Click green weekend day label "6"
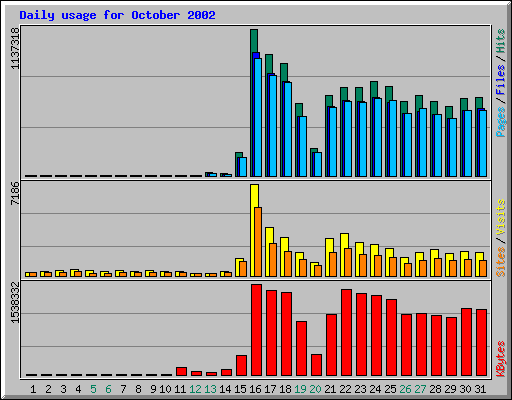The width and height of the screenshot is (512, 400). pos(108,389)
